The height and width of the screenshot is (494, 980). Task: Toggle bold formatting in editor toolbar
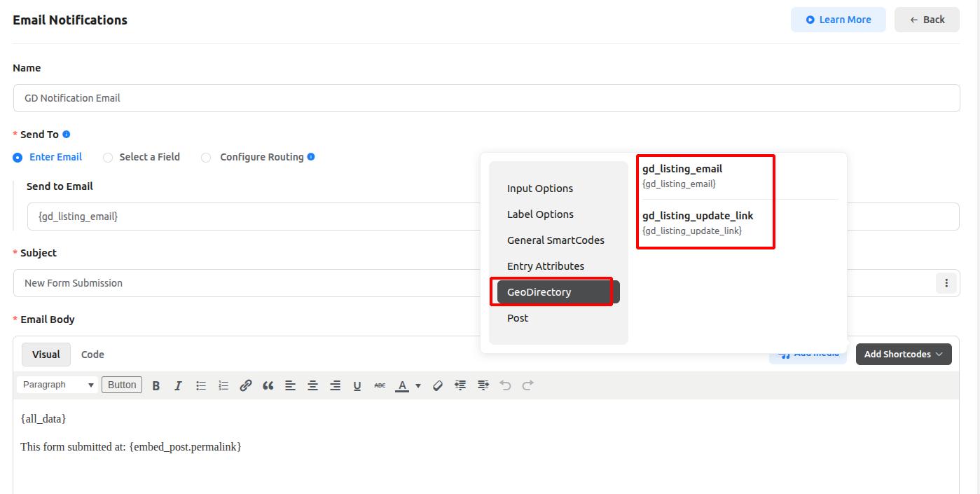click(x=156, y=385)
